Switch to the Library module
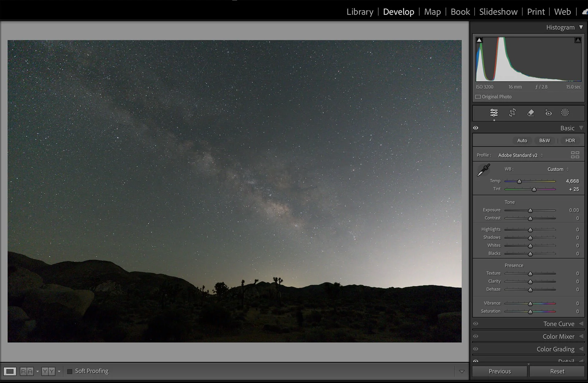588x383 pixels. (360, 12)
